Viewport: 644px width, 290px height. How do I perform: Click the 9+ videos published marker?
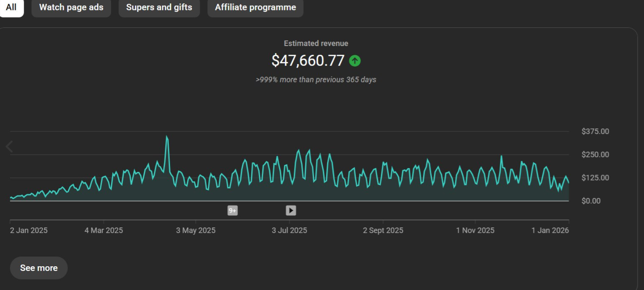[x=232, y=211]
